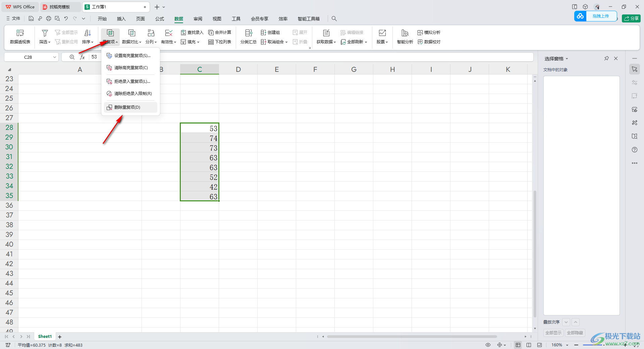The width and height of the screenshot is (644, 349).
Task: Switch to page layout view in status bar
Action: pos(529,345)
